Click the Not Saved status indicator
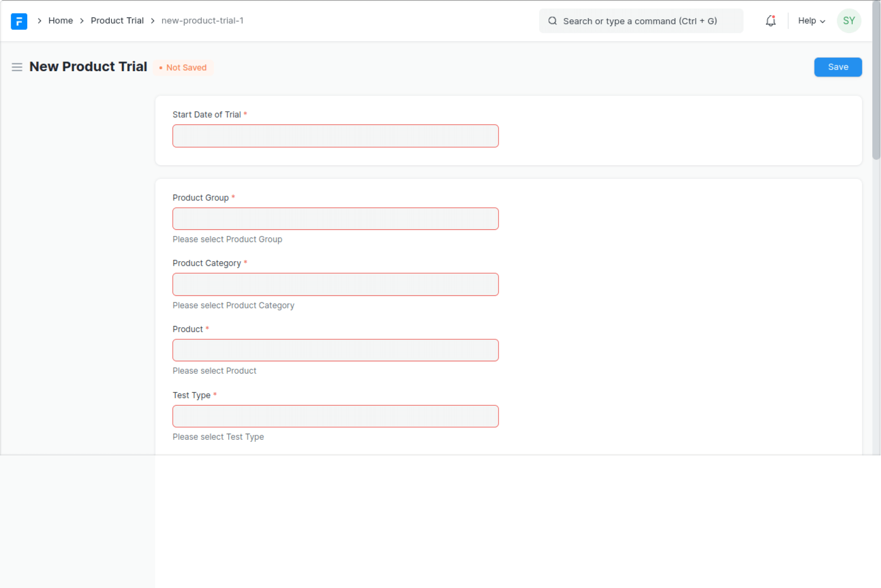The image size is (881, 588). (183, 68)
